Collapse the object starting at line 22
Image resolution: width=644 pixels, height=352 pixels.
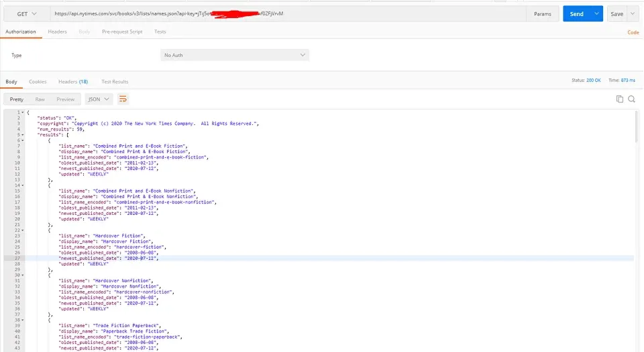23,230
